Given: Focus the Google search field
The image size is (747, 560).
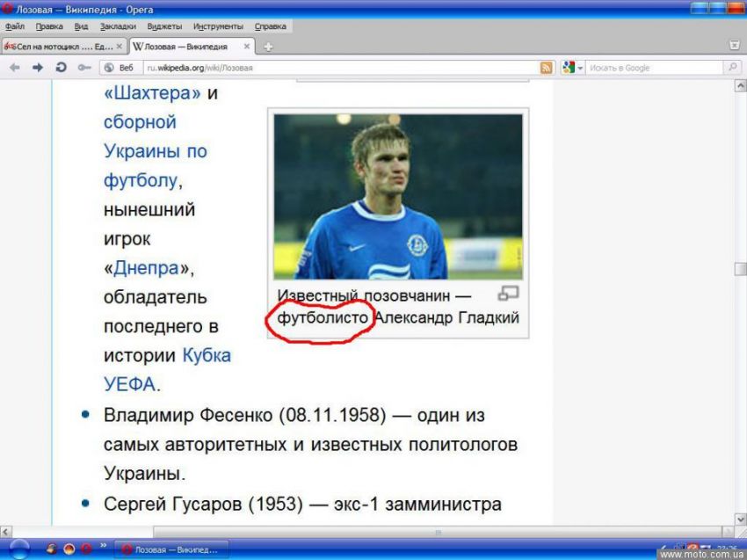Looking at the screenshot, I should (655, 68).
